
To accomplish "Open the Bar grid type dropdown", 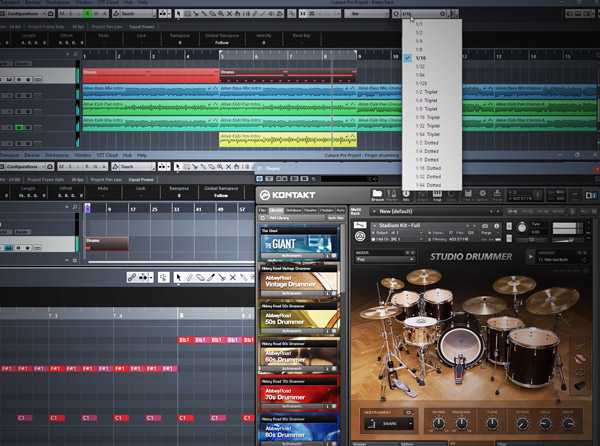I will pyautogui.click(x=366, y=14).
